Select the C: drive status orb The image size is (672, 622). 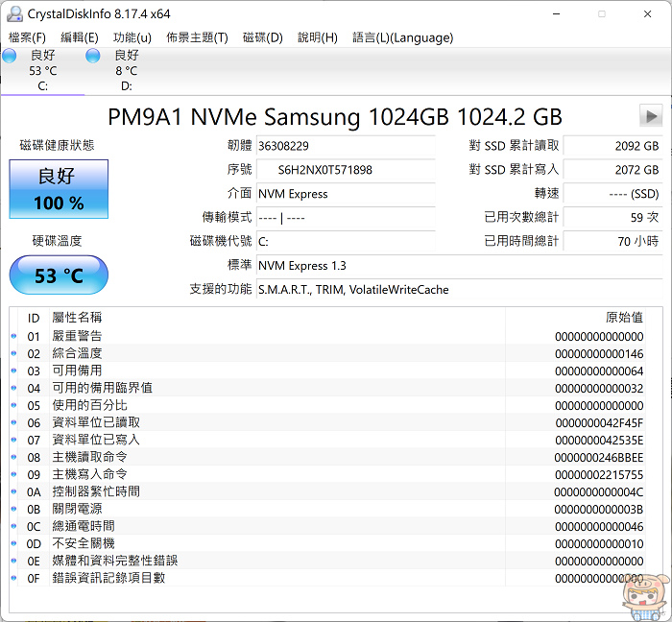pos(10,57)
